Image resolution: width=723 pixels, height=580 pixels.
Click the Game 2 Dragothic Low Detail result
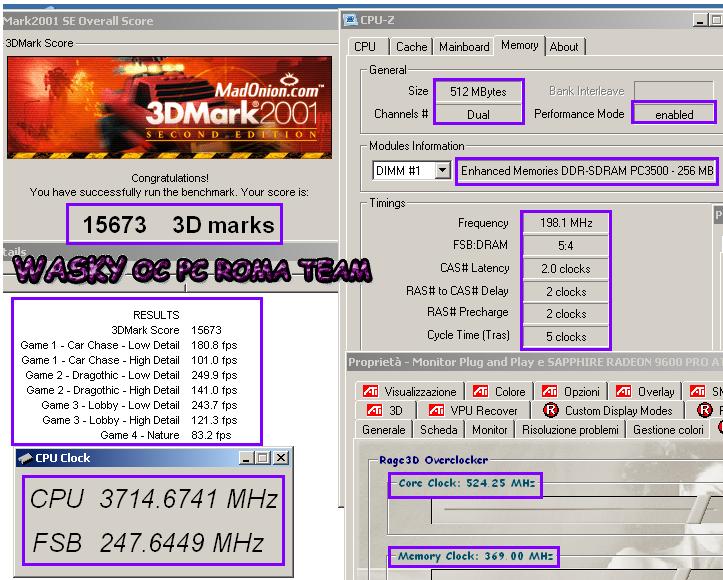point(131,375)
